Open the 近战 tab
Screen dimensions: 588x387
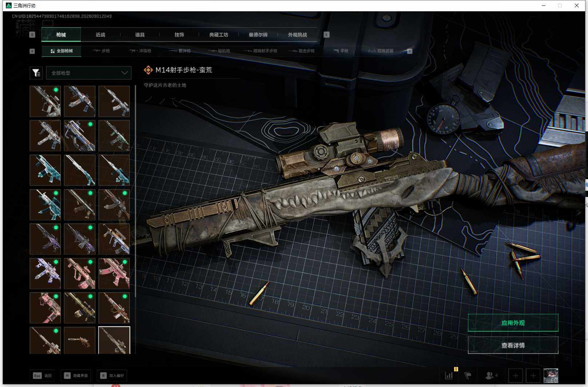pyautogui.click(x=100, y=35)
